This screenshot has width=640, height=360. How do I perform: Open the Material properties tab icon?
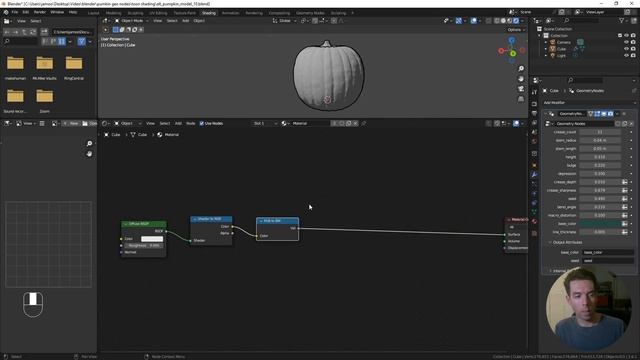click(534, 222)
